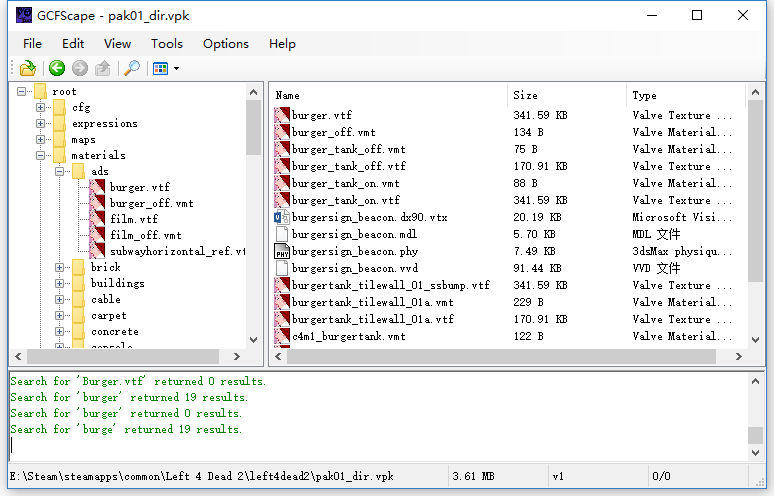Click the folder tree horizontal scrollbar right arrow
This screenshot has width=774, height=496.
(x=236, y=356)
